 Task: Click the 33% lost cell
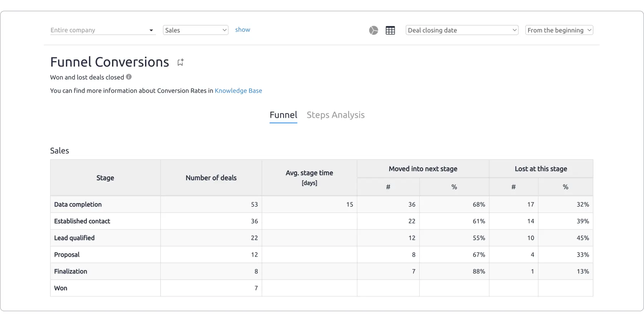pos(565,255)
